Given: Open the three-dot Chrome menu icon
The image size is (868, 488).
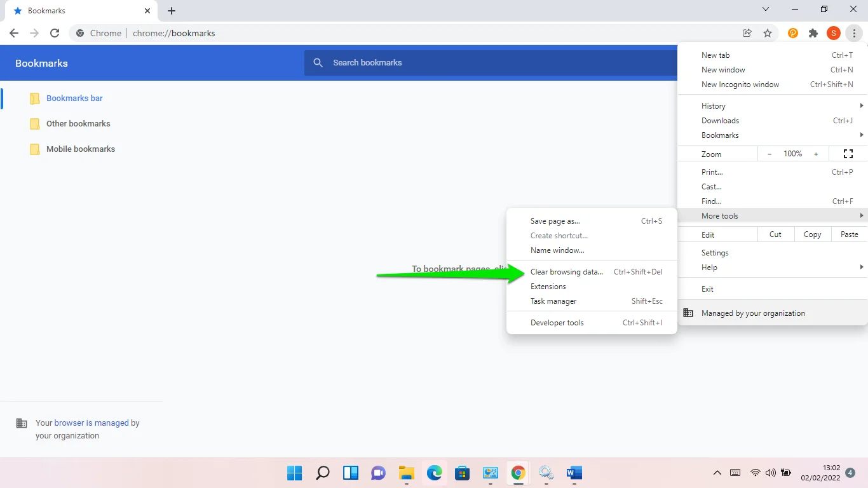Looking at the screenshot, I should [855, 33].
